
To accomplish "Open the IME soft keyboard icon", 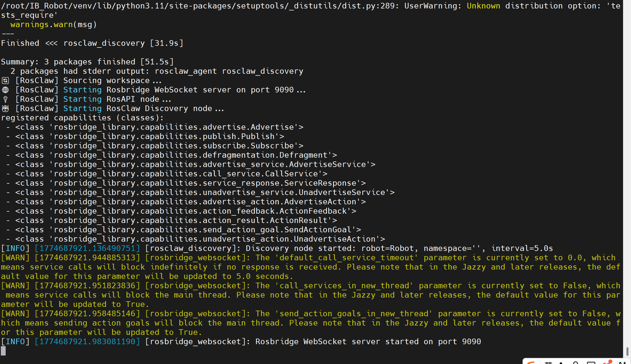I will tap(591, 363).
